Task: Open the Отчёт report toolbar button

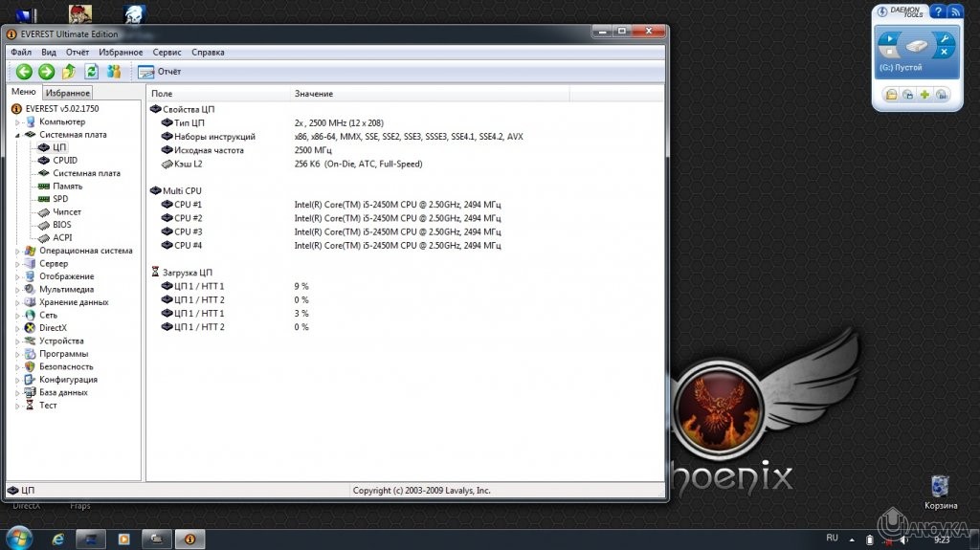Action: click(160, 72)
